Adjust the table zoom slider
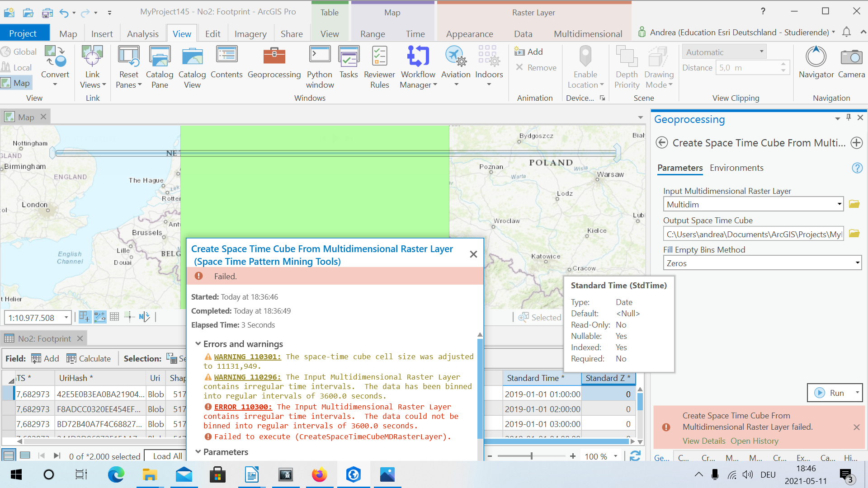Image resolution: width=868 pixels, height=488 pixels. click(532, 456)
